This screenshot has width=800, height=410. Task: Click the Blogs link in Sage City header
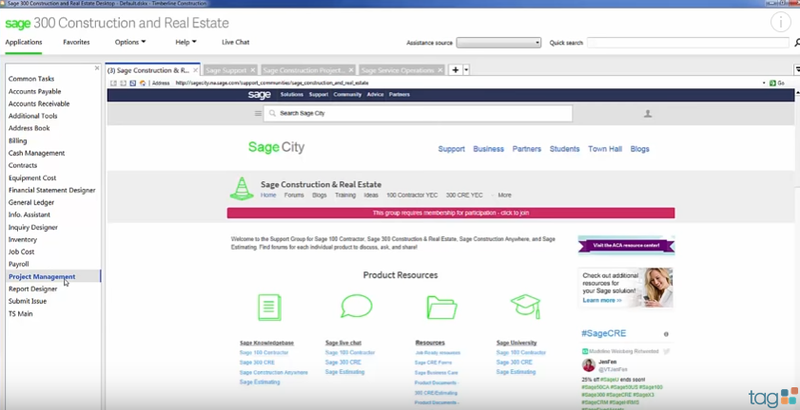[640, 149]
